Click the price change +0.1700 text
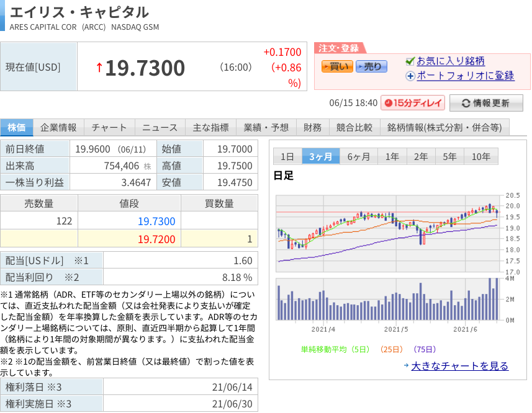 [282, 52]
